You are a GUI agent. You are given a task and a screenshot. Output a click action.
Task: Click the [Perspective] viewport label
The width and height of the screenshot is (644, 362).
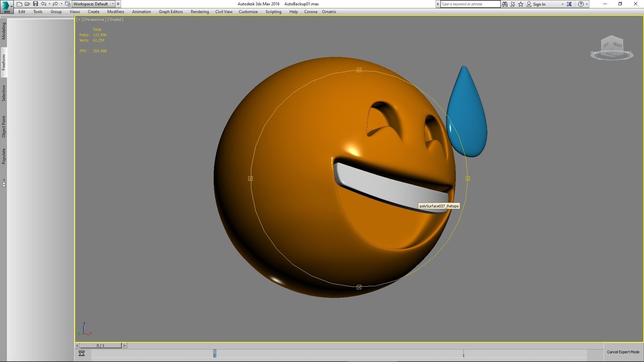pyautogui.click(x=95, y=19)
